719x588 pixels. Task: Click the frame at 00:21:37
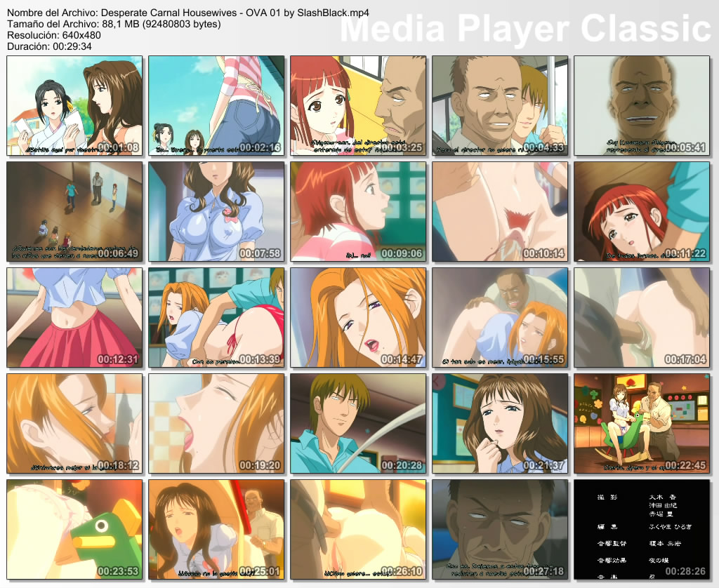[500, 424]
